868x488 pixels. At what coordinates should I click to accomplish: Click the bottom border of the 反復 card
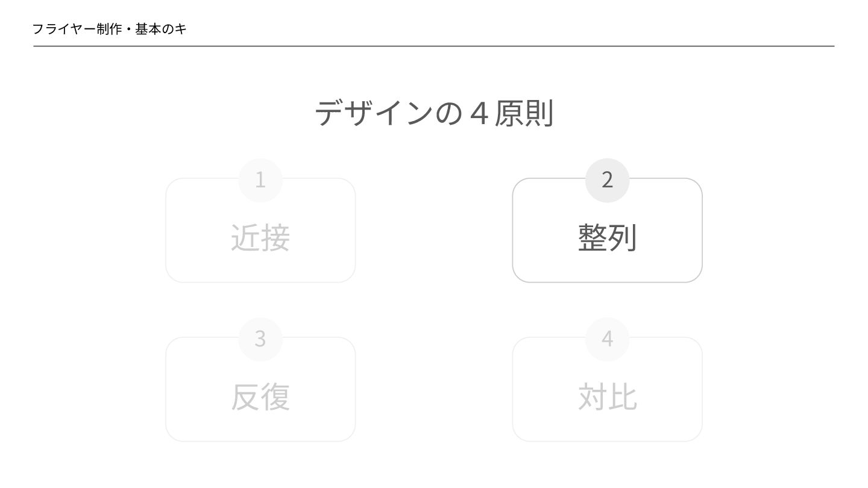tap(260, 441)
